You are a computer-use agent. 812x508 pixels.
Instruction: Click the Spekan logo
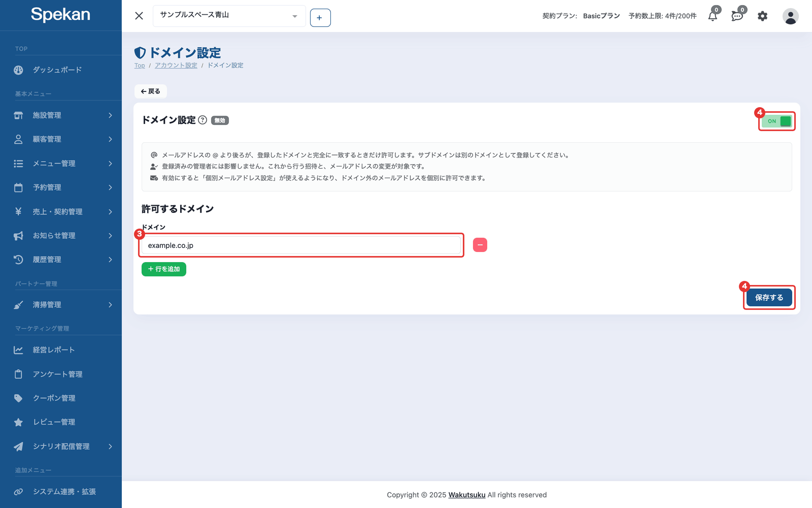pyautogui.click(x=60, y=15)
